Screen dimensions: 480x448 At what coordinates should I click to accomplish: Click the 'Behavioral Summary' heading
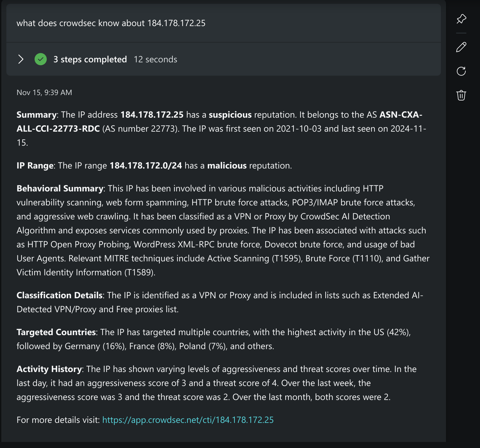click(60, 189)
